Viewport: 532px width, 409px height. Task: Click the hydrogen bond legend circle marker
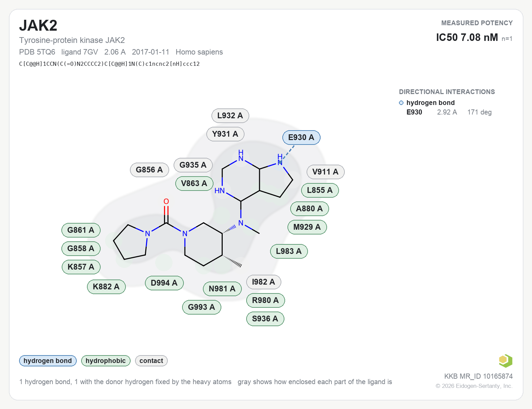click(401, 103)
